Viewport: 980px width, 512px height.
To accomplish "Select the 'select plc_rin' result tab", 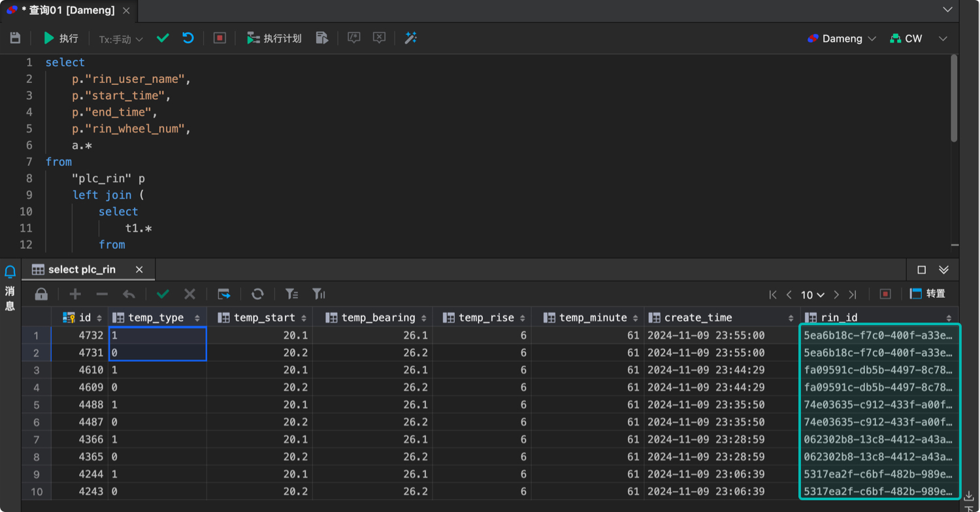I will [x=82, y=270].
